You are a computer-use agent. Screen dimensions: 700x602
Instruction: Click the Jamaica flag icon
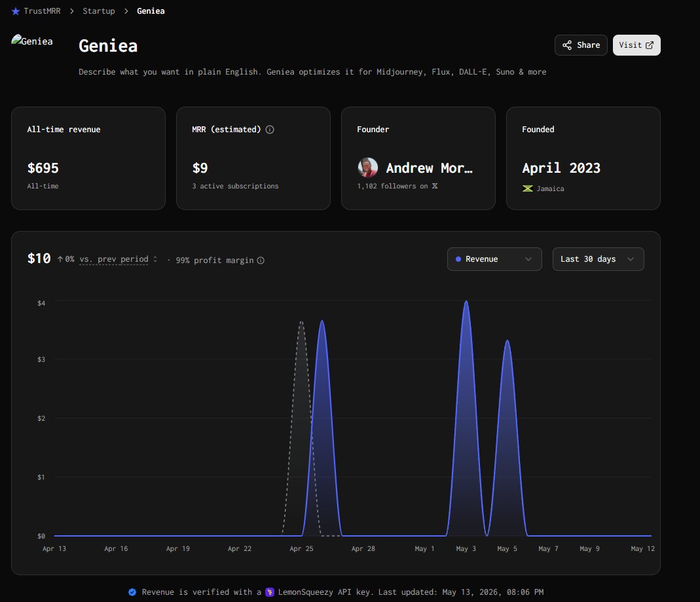[528, 188]
